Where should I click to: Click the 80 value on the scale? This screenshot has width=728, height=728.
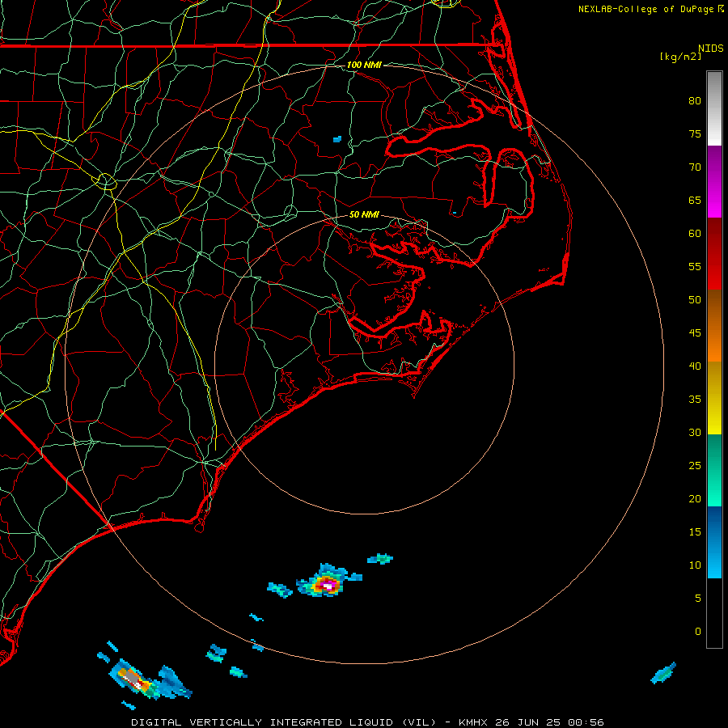pyautogui.click(x=695, y=101)
